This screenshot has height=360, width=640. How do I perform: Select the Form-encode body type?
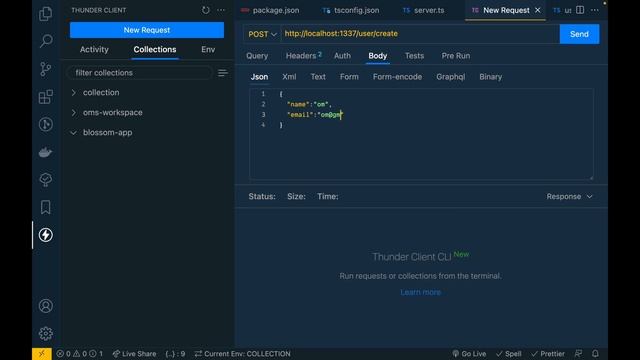[x=397, y=77]
